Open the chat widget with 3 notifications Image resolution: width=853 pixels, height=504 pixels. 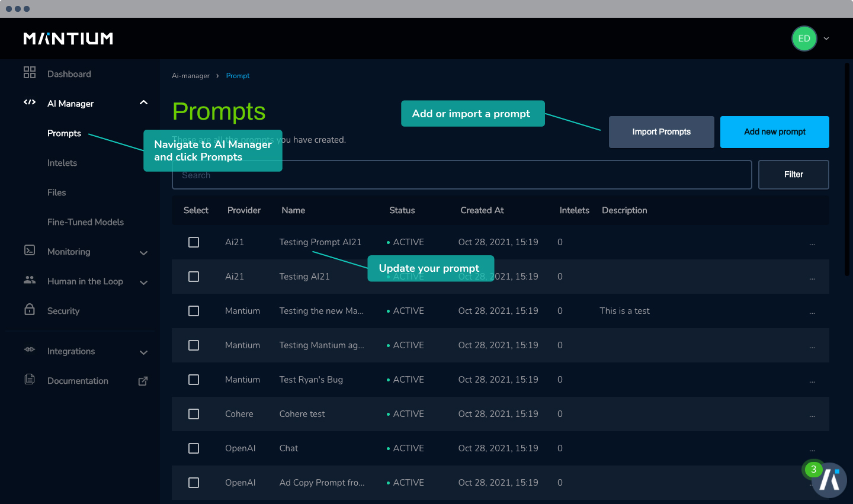click(828, 480)
